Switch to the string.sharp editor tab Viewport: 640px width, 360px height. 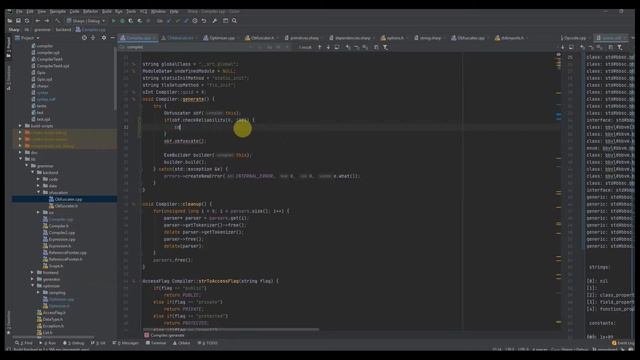429,38
